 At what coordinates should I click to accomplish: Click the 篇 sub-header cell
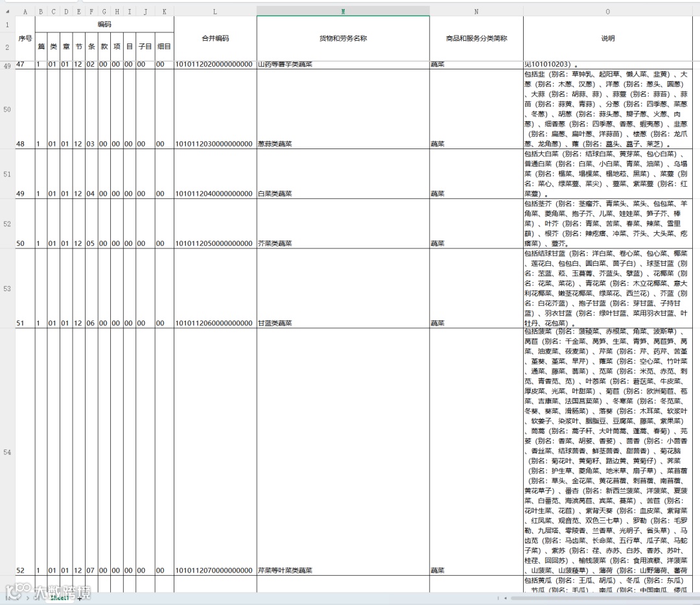[41, 47]
